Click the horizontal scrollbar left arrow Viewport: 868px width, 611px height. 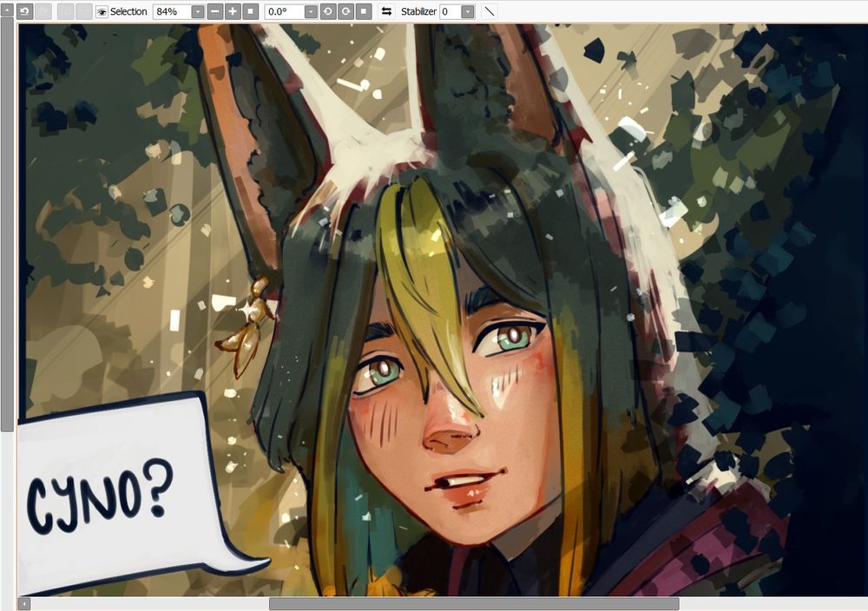23,603
